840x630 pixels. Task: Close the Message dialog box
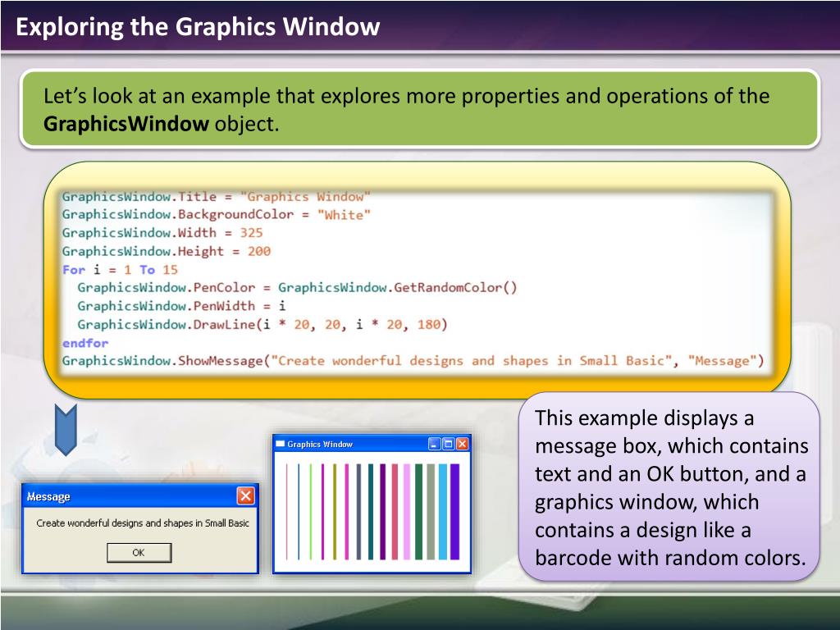click(x=245, y=496)
